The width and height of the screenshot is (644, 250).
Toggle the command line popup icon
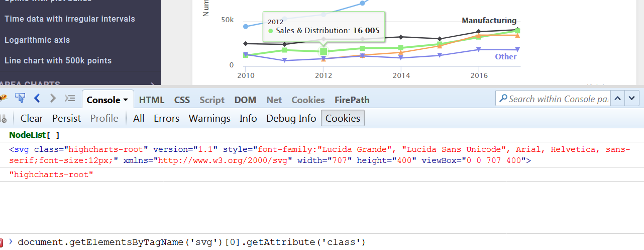(70, 98)
